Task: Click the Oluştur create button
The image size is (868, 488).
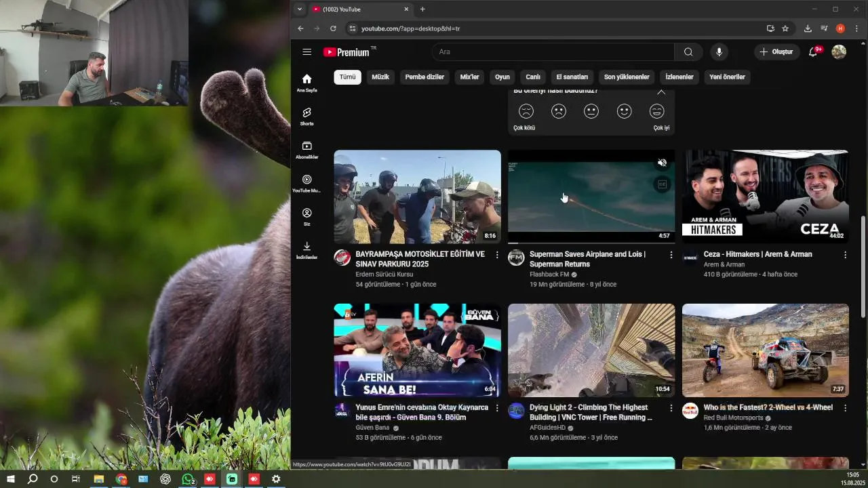Action: [776, 52]
